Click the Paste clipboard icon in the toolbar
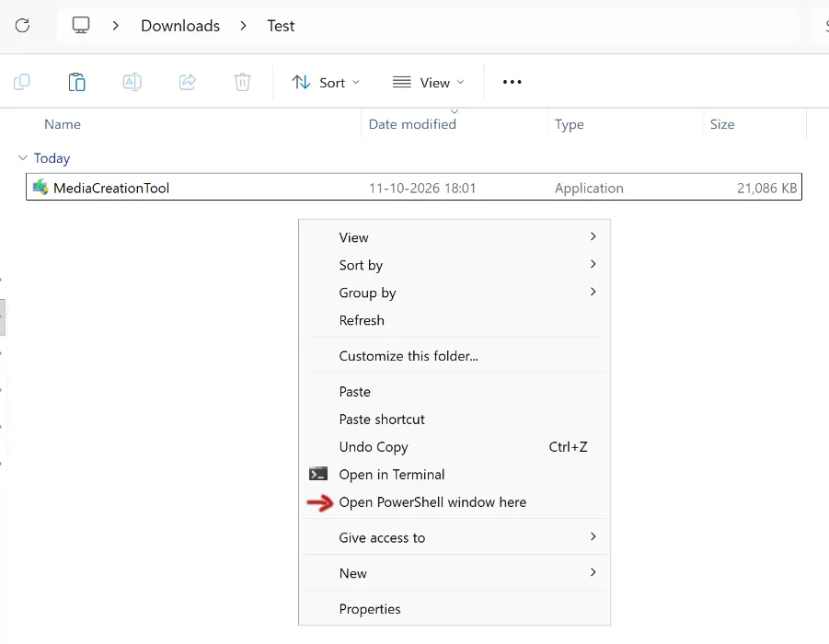This screenshot has height=644, width=829. click(x=76, y=82)
